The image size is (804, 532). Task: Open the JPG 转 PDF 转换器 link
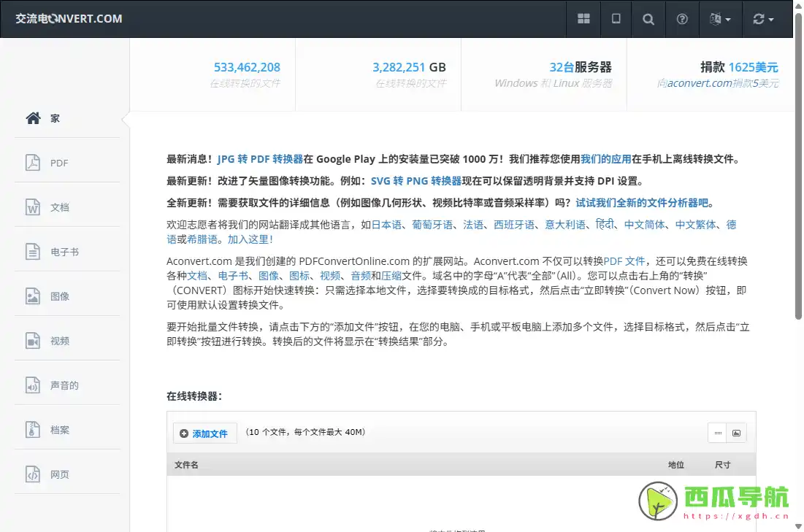pos(260,159)
